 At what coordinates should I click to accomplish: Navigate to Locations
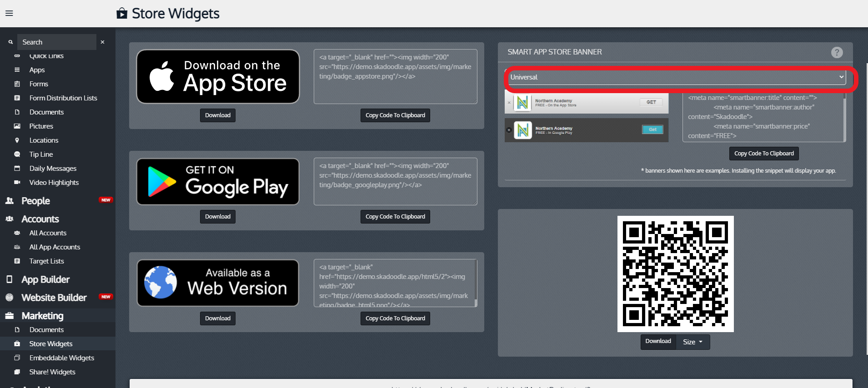pos(44,140)
